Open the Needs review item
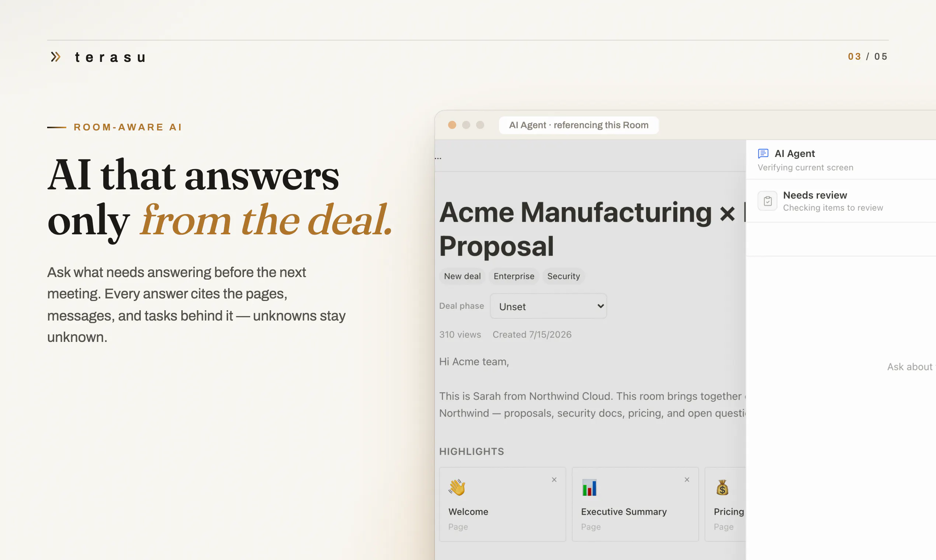This screenshot has height=560, width=936. pos(841,201)
